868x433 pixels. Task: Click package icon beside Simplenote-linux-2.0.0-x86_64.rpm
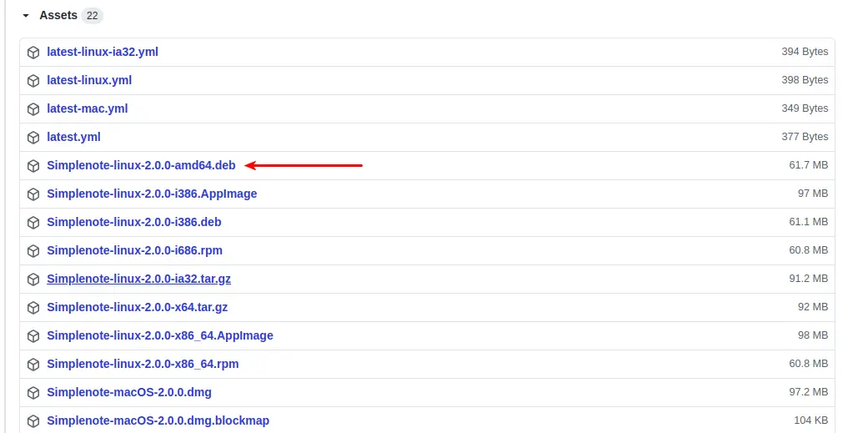33,365
